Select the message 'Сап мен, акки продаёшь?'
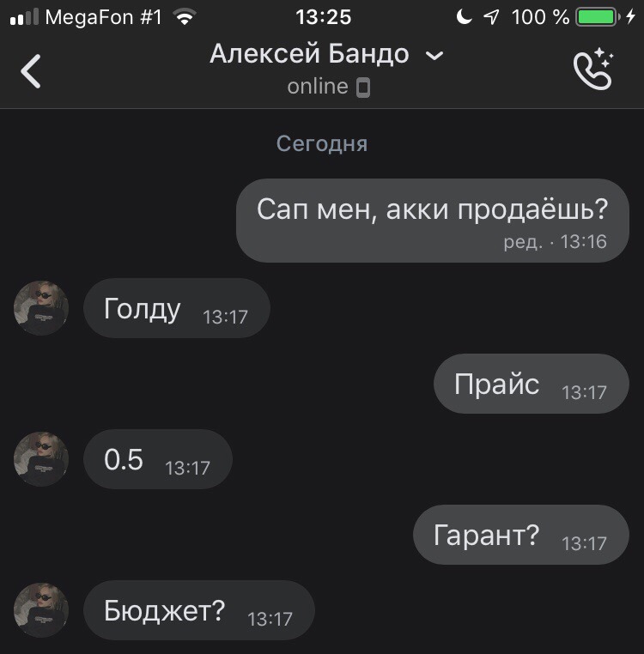 433,221
